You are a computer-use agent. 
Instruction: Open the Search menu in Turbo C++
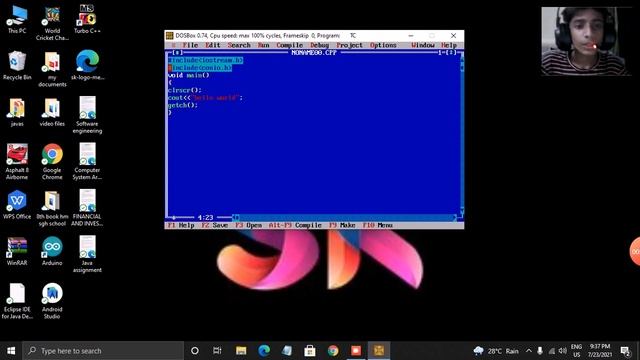pos(239,45)
